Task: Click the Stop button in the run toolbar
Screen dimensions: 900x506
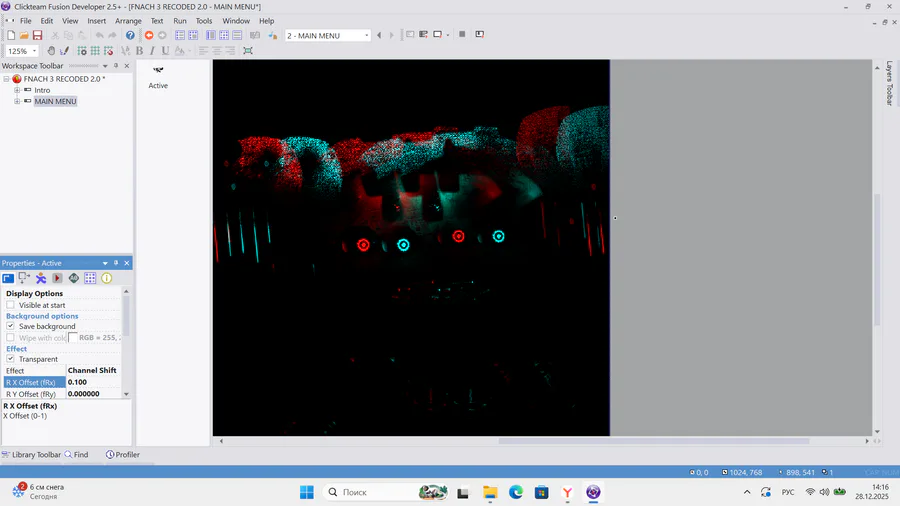Action: [x=462, y=34]
